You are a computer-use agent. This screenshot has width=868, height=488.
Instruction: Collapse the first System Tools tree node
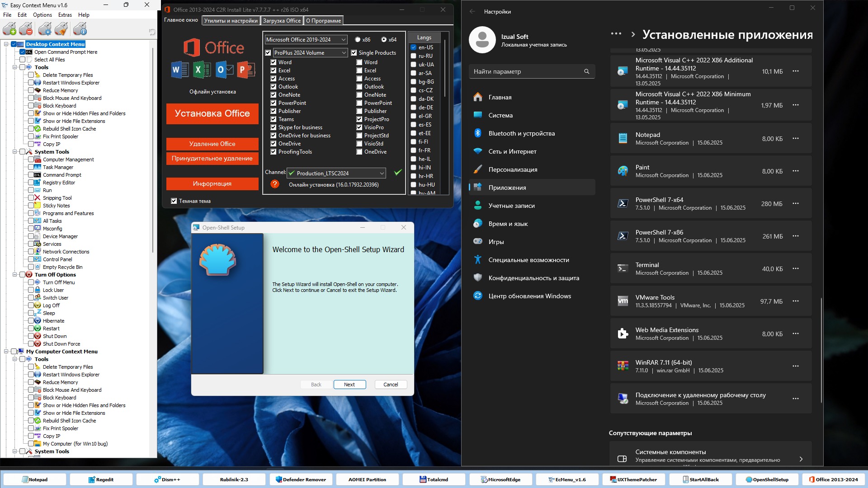tap(15, 152)
